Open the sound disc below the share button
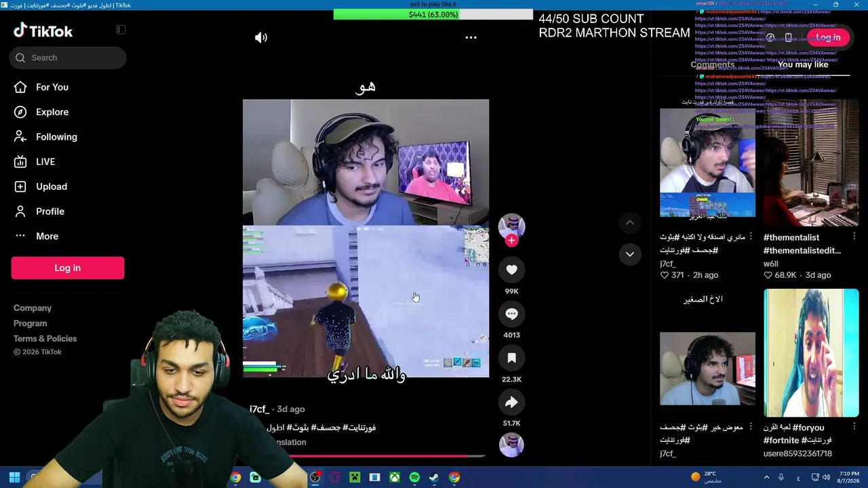Screen dimensions: 868x488 (511, 445)
